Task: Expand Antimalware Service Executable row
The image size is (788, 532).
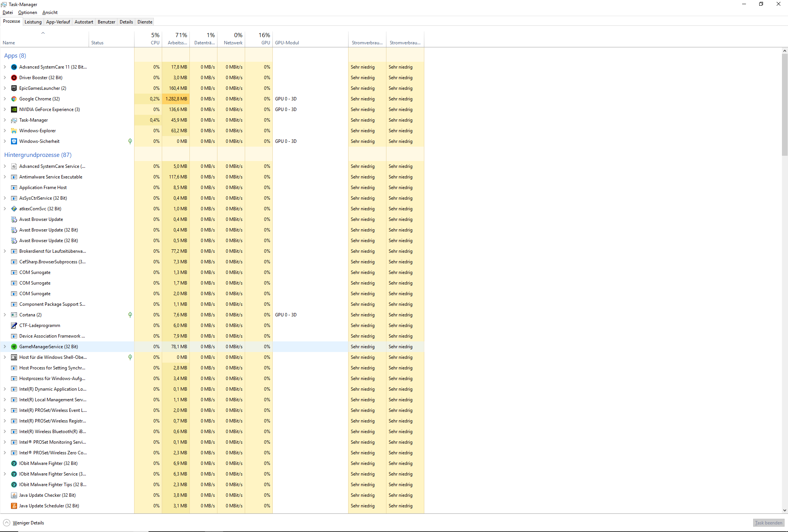Action: 5,177
